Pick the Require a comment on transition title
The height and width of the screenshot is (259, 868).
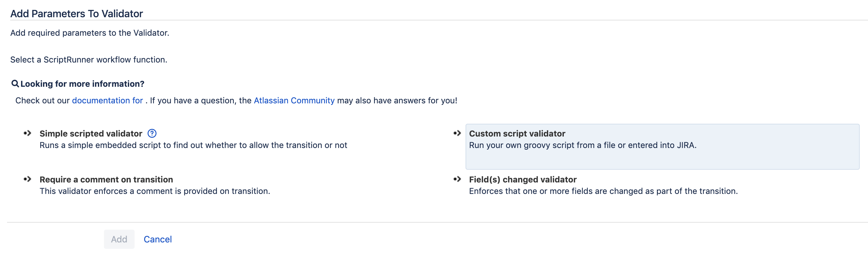click(x=106, y=179)
